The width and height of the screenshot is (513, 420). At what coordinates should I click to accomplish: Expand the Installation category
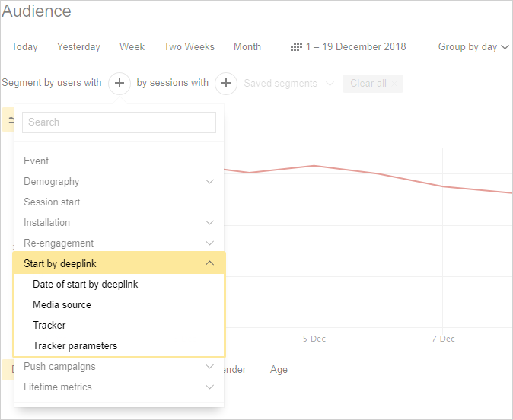209,223
